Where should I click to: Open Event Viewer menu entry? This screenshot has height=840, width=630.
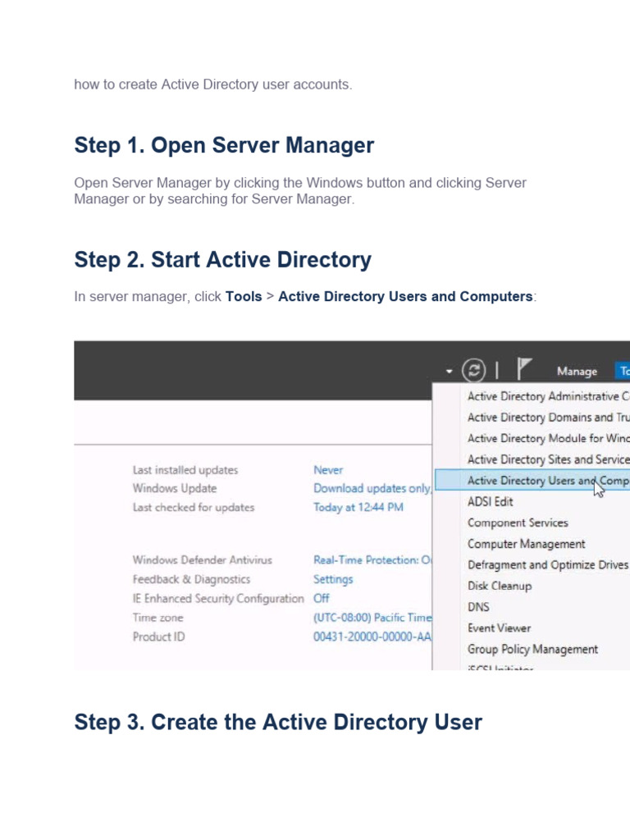499,628
